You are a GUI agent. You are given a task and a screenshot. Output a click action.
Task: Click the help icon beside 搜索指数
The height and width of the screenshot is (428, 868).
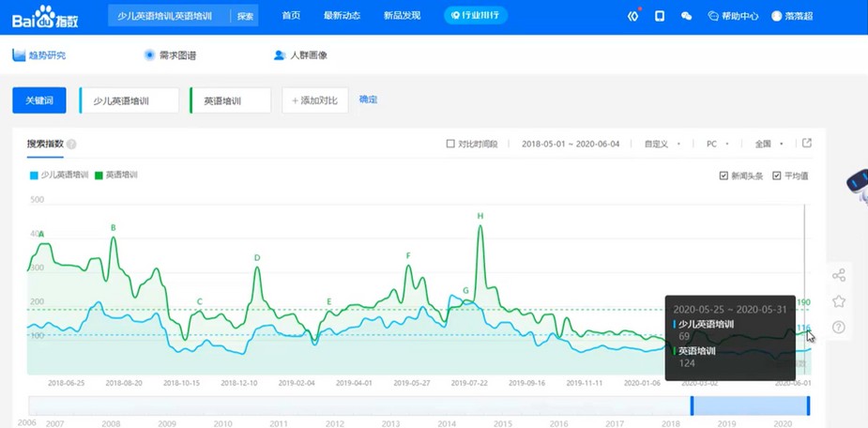tap(71, 145)
